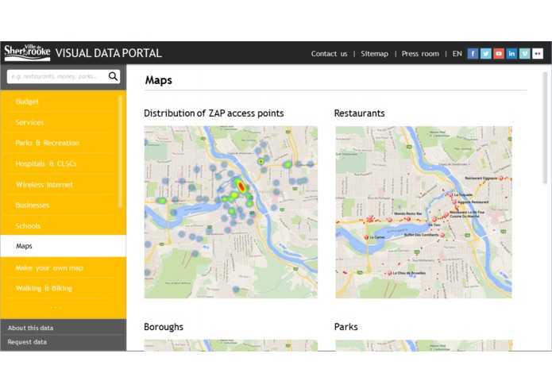Open the Restaurants map thumbnail
The image size is (552, 392).
pos(423,212)
